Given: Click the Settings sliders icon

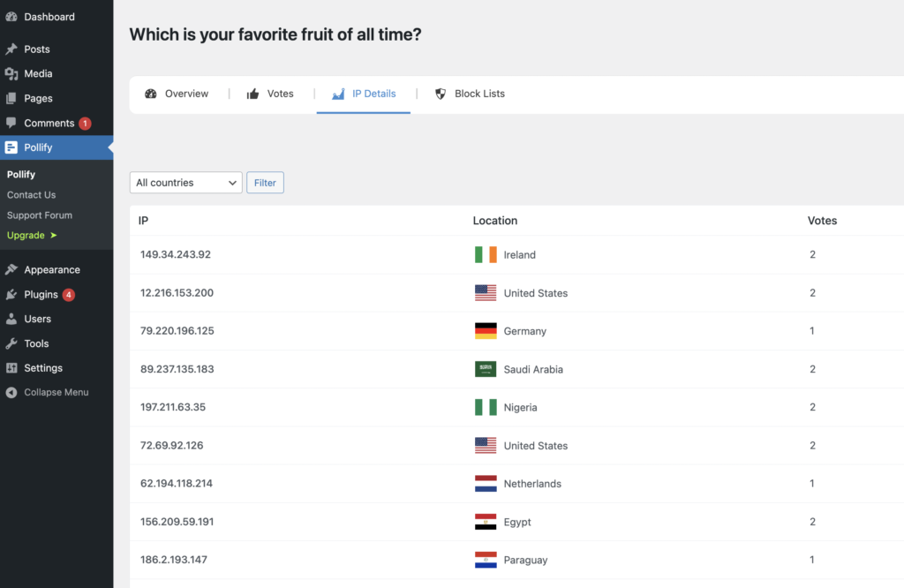Looking at the screenshot, I should tap(11, 368).
